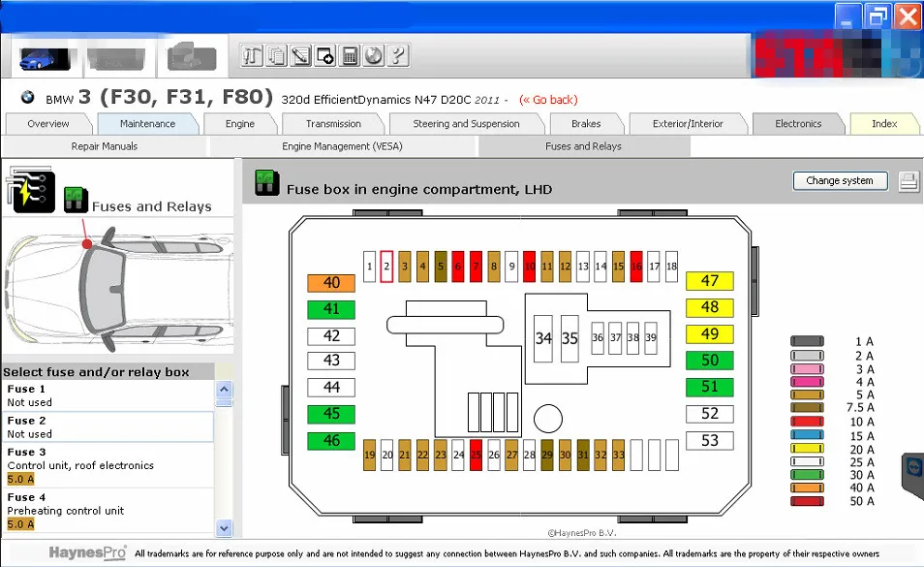
Task: Switch to the Electronics tab
Action: click(798, 124)
